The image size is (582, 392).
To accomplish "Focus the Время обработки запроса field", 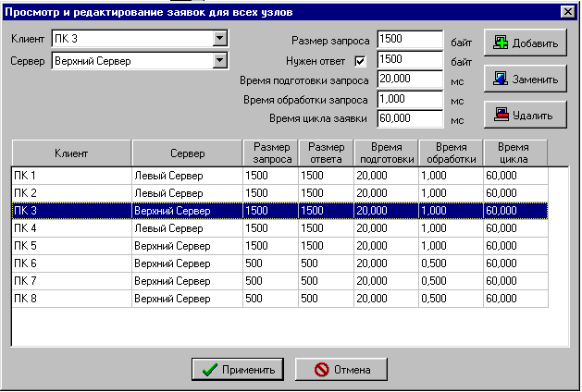I will coord(410,98).
